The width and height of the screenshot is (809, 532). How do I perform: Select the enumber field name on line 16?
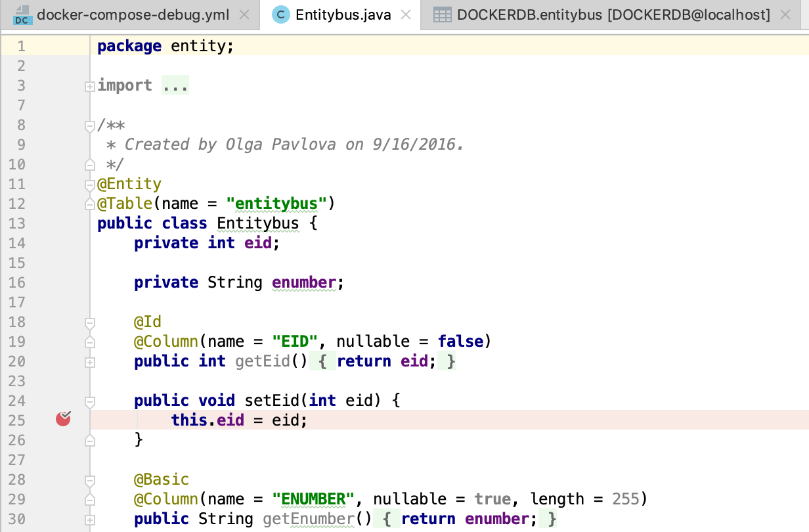(303, 282)
